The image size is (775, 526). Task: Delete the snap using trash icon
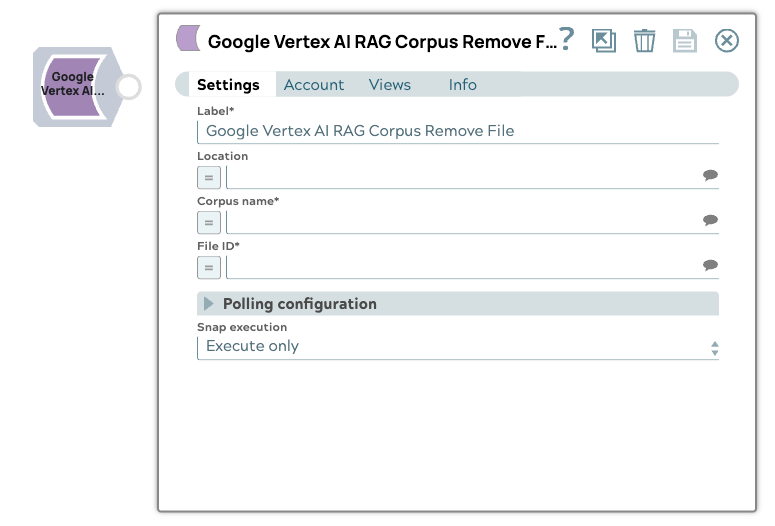(x=645, y=40)
